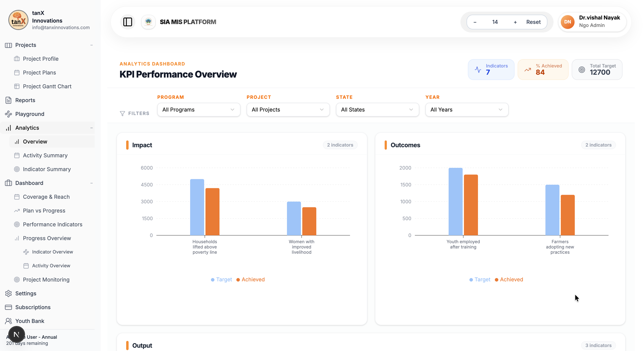Collapse the Dashboard section
This screenshot has height=351, width=644.
(92, 183)
